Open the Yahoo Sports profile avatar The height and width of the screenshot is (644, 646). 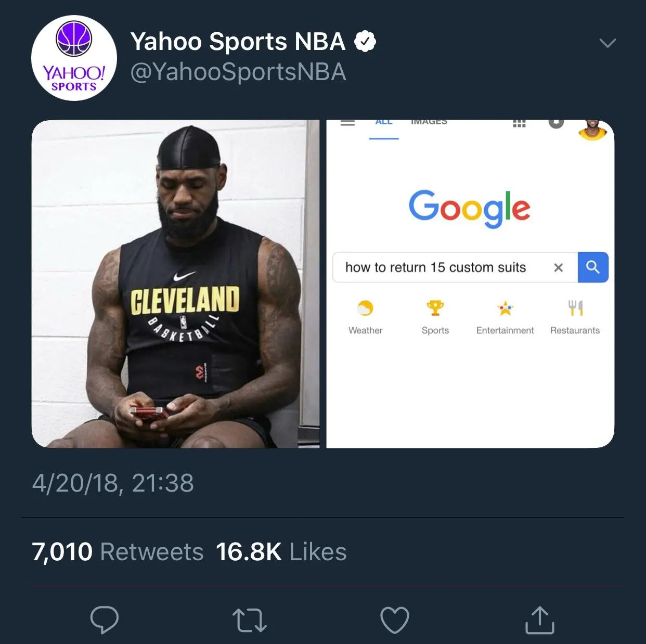[74, 58]
